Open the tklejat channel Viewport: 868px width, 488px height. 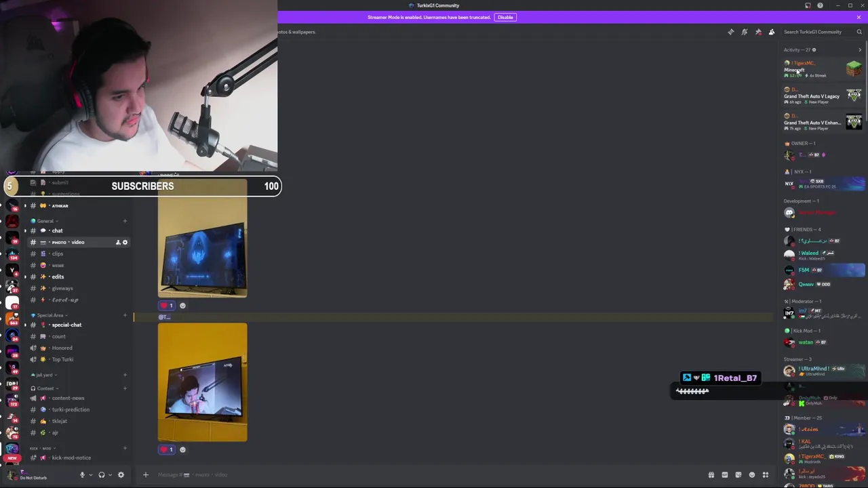click(78, 421)
